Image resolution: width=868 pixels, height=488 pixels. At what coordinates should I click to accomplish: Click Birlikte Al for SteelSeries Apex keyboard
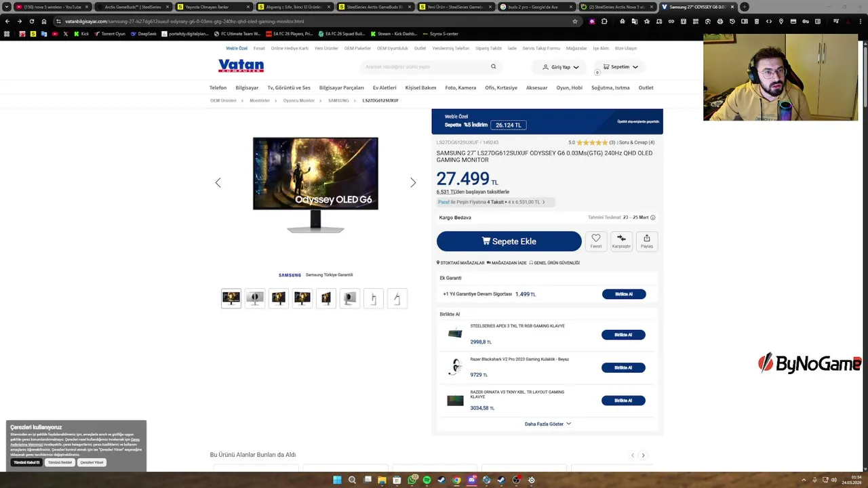coord(623,335)
